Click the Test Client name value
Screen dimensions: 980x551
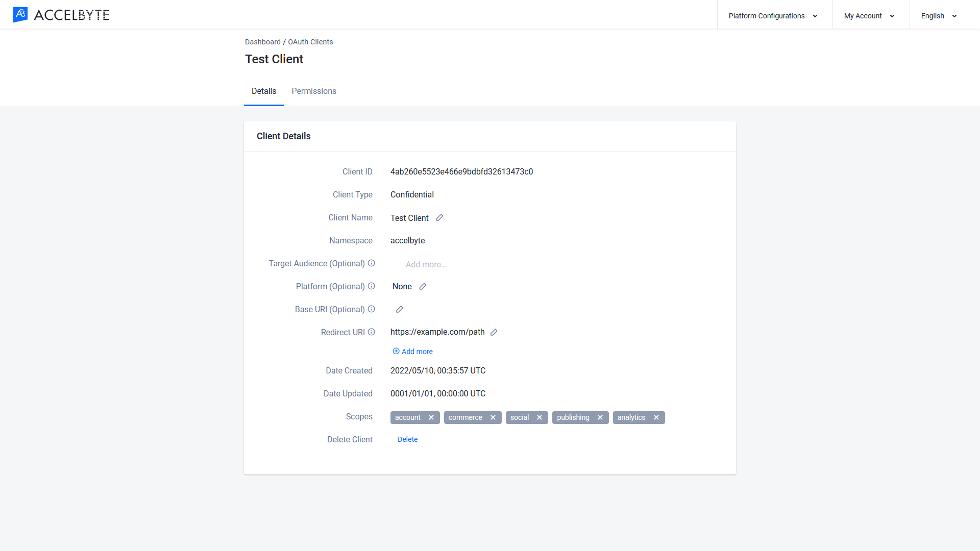pos(409,218)
